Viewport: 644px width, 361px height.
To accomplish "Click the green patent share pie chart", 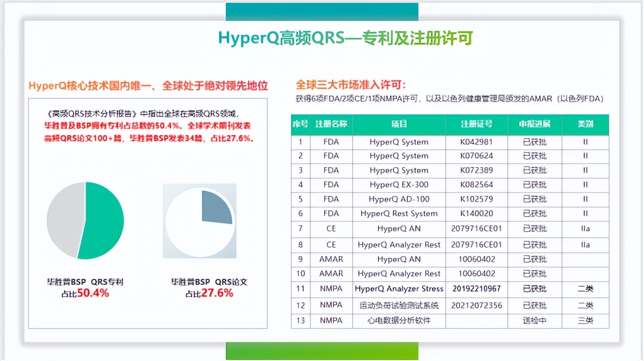I will coord(85,220).
